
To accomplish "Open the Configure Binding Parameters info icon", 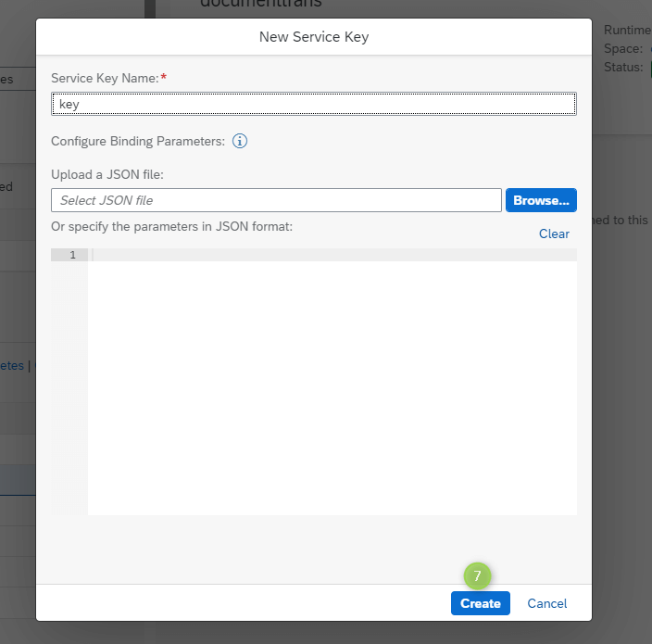I will tap(240, 141).
